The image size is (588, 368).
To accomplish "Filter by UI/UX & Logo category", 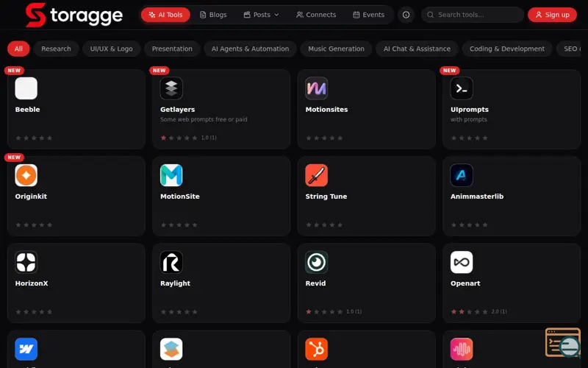I will coord(112,49).
